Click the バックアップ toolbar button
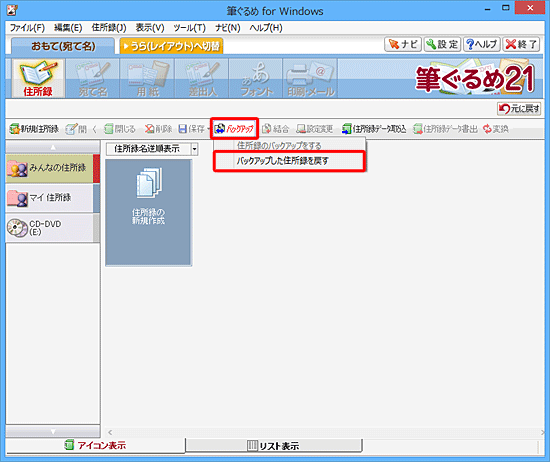Viewport: 550px width, 462px height. click(x=234, y=129)
